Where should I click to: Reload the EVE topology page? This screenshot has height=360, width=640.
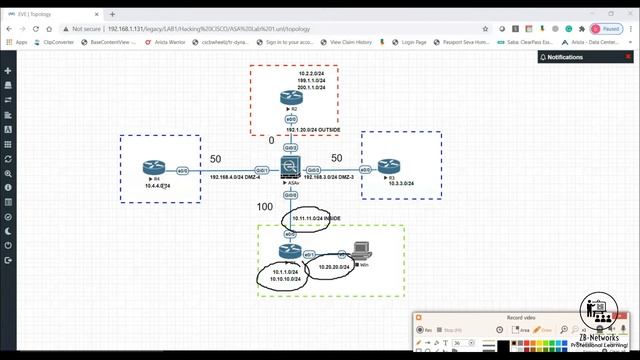coord(36,29)
